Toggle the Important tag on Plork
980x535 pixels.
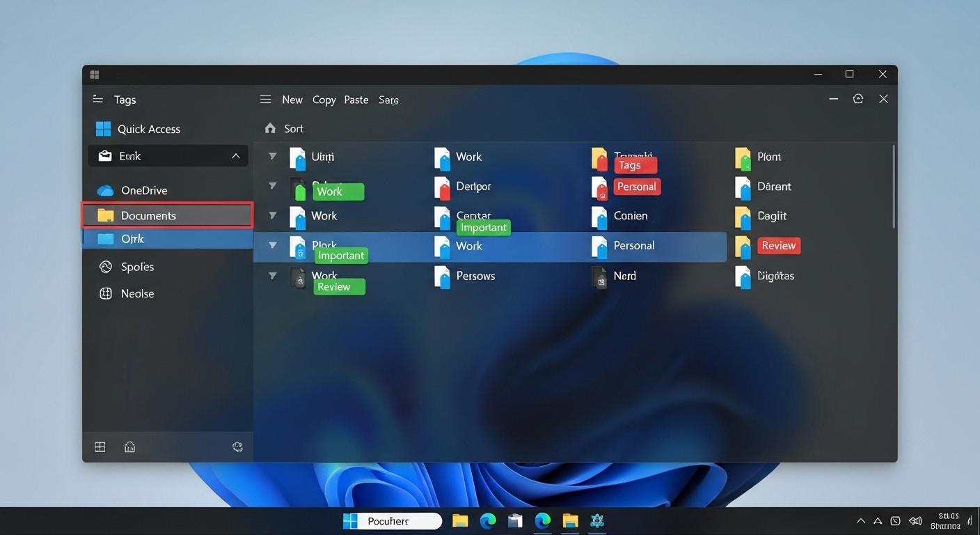pos(340,255)
